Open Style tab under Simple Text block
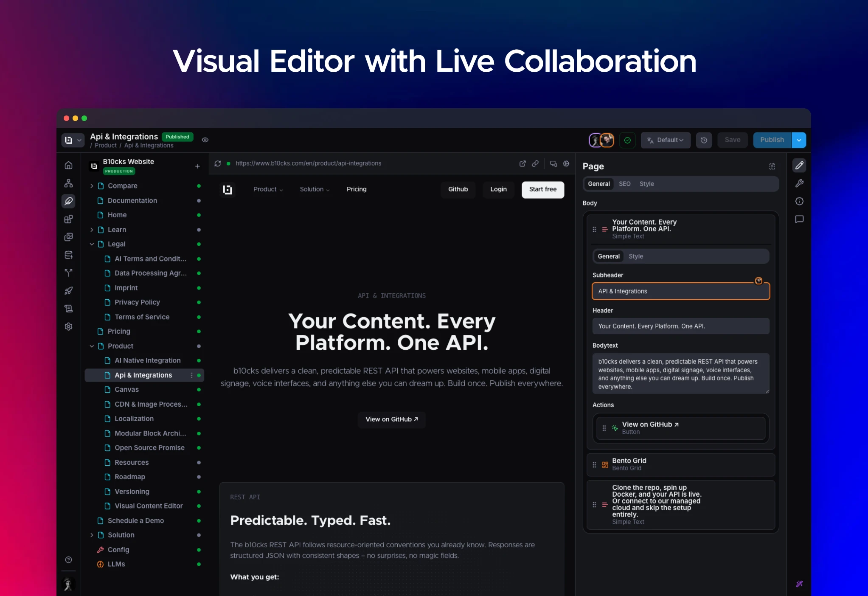The image size is (868, 596). pyautogui.click(x=635, y=256)
